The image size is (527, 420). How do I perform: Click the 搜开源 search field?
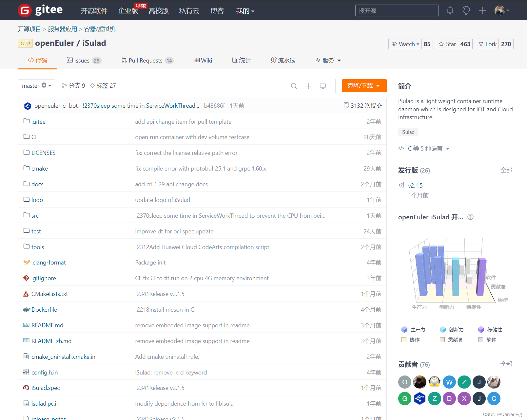[397, 10]
